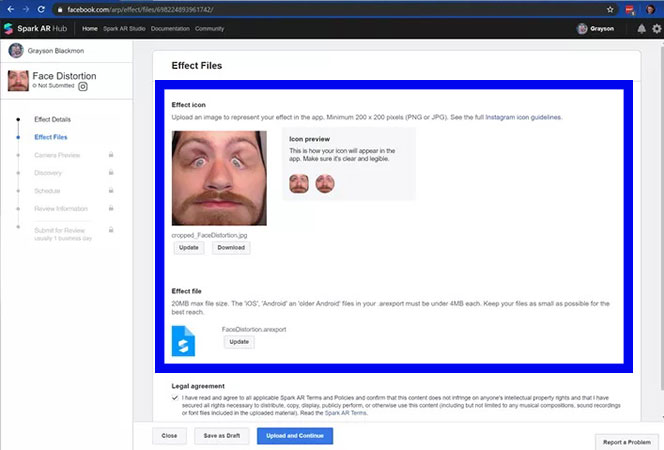Click the Icon preview heading
Viewport: 664px width, 450px height.
310,139
